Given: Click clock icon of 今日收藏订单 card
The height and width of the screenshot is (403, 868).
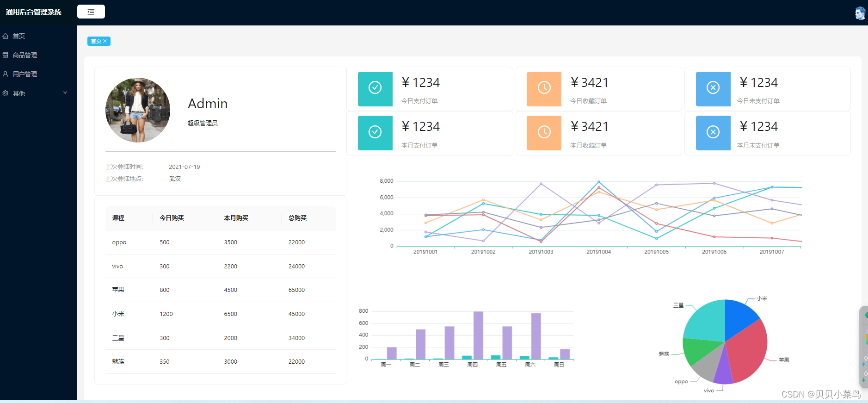Looking at the screenshot, I should [x=544, y=87].
